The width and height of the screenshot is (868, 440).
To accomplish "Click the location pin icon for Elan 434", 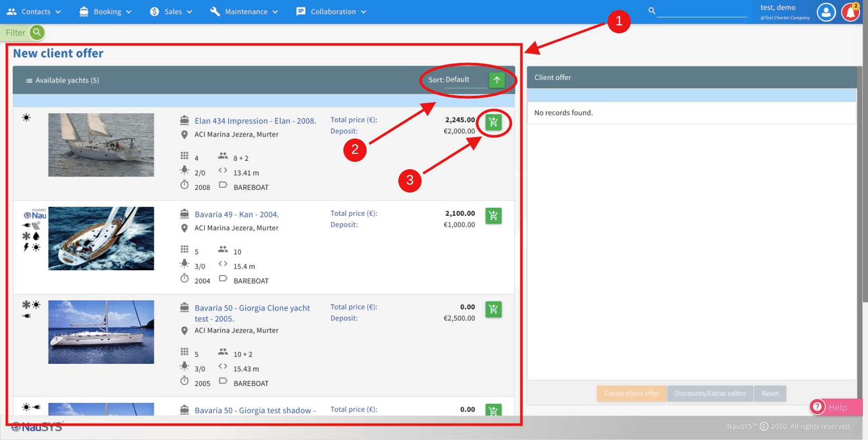I will (184, 135).
